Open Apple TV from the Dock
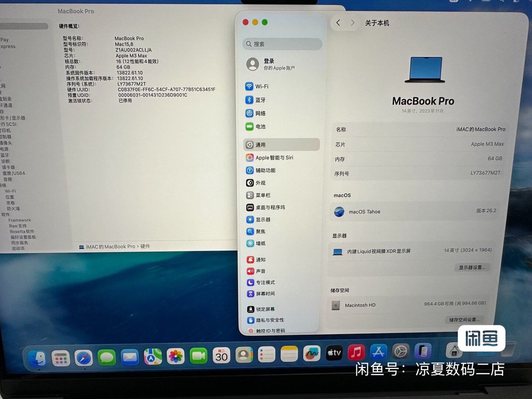 334,352
